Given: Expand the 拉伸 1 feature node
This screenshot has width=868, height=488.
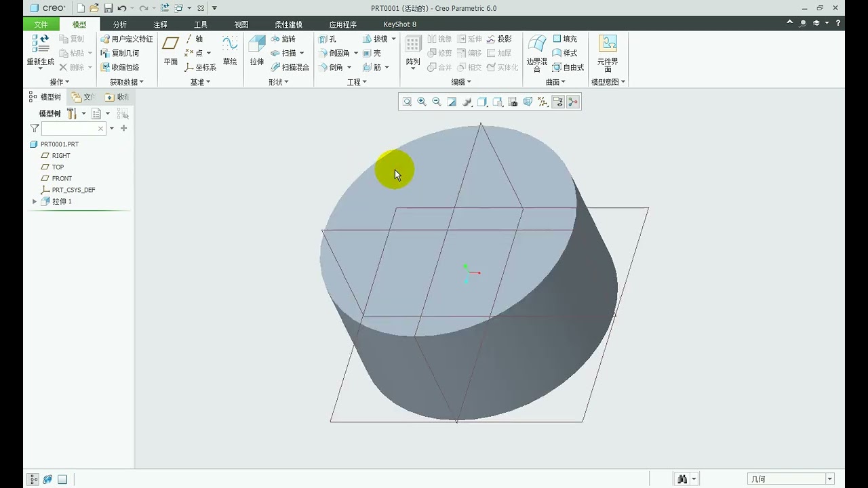Looking at the screenshot, I should click(35, 201).
